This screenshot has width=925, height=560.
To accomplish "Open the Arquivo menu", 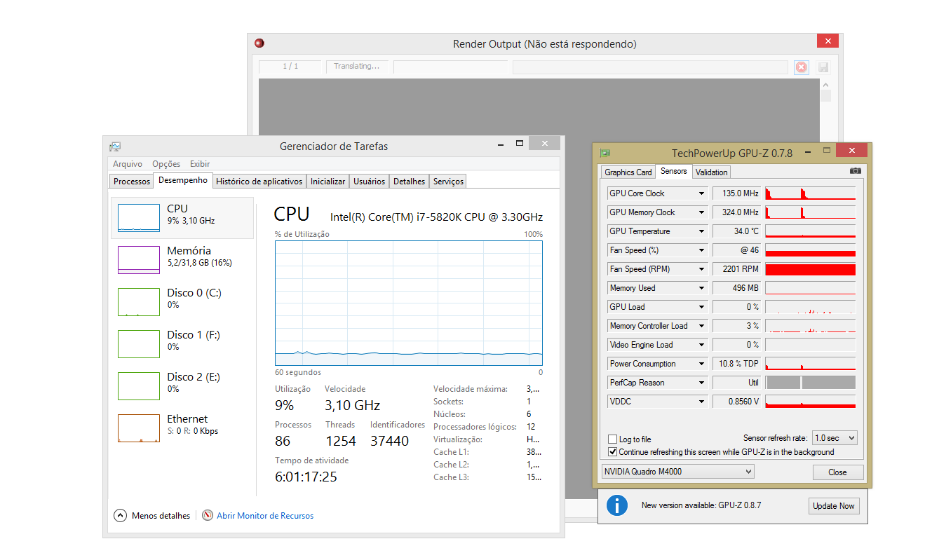I will point(128,164).
